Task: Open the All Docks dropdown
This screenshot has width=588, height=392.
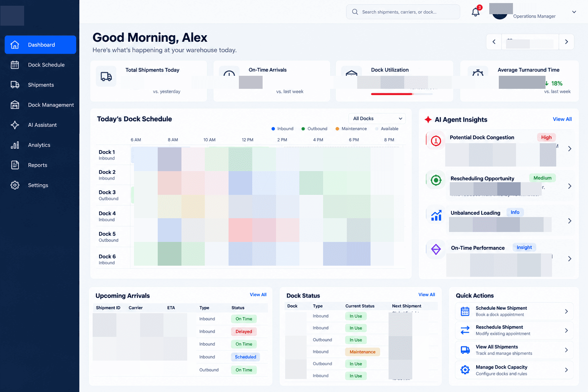Action: [x=377, y=119]
